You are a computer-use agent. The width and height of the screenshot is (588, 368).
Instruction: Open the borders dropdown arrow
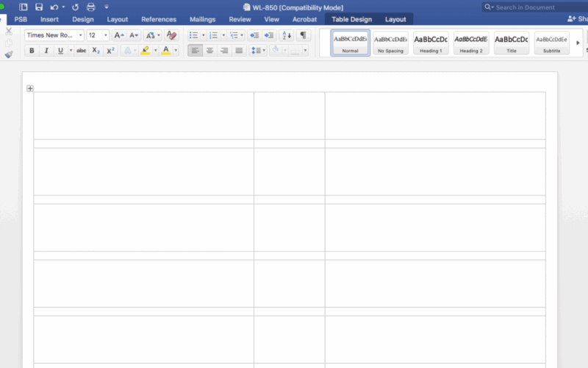tap(305, 50)
